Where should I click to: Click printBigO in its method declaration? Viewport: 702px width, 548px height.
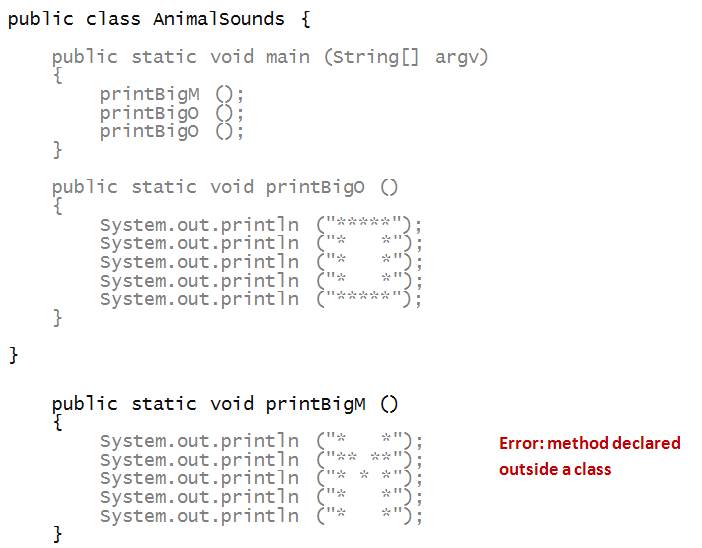click(x=315, y=187)
